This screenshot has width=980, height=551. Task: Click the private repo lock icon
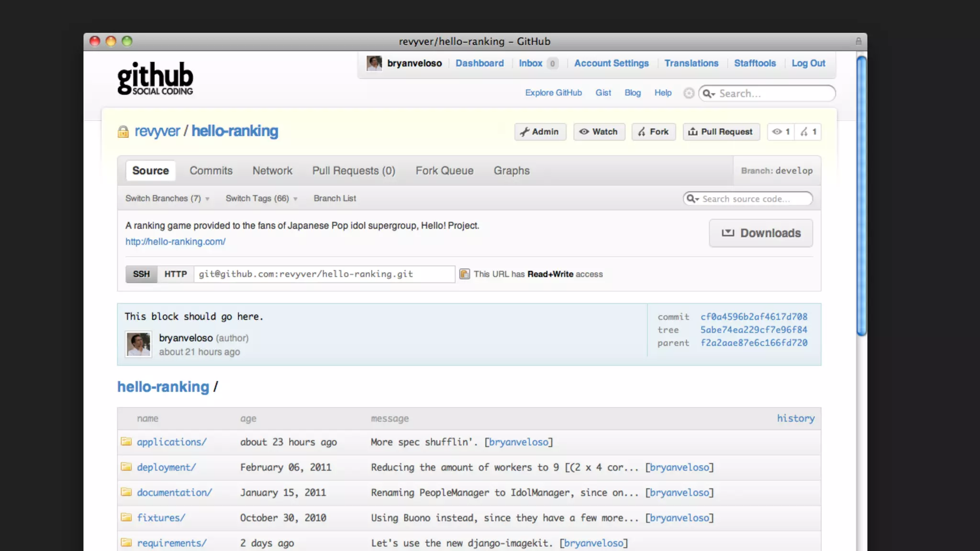(123, 132)
